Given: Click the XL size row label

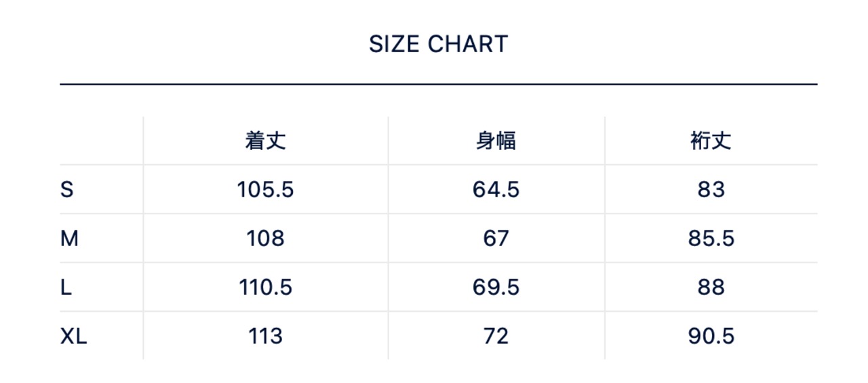Looking at the screenshot, I should coord(73,336).
